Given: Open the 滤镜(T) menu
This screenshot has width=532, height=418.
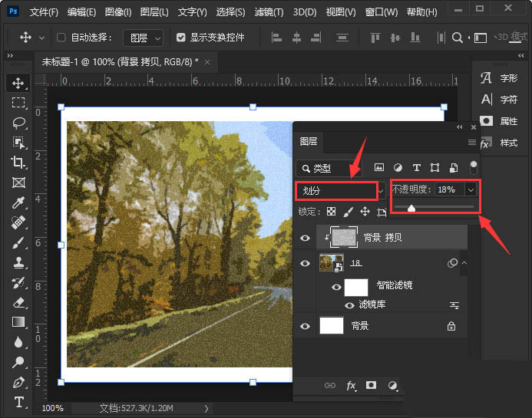Looking at the screenshot, I should click(x=269, y=12).
